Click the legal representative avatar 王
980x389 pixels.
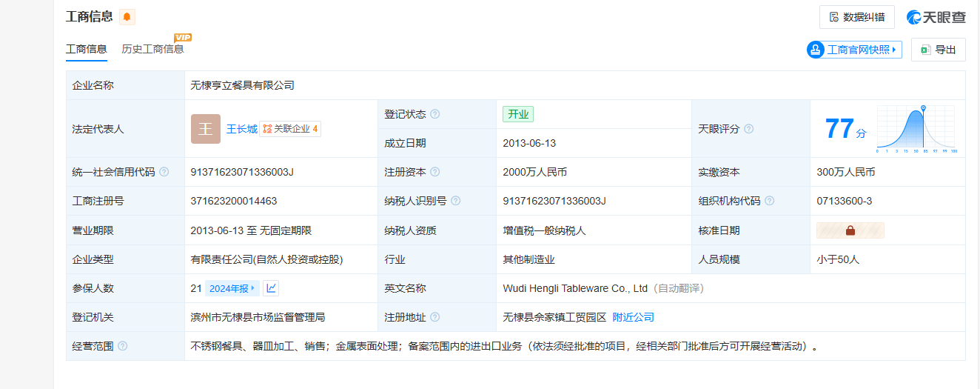205,129
